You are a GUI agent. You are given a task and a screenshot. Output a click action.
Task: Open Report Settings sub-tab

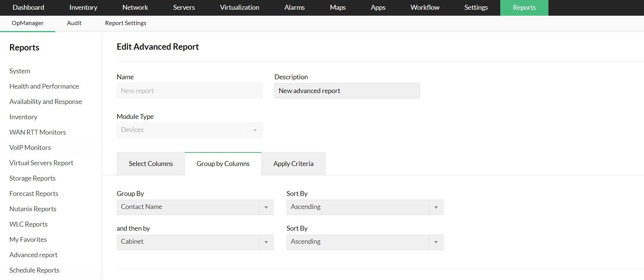point(125,23)
